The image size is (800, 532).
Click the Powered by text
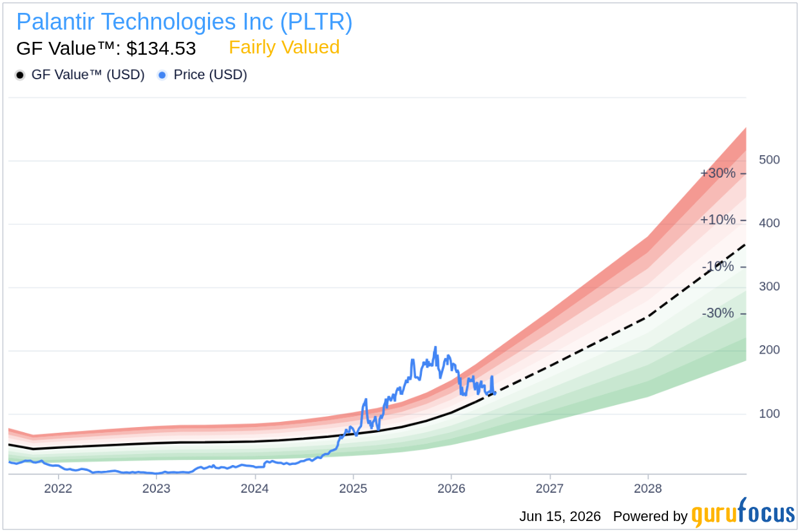(x=650, y=516)
